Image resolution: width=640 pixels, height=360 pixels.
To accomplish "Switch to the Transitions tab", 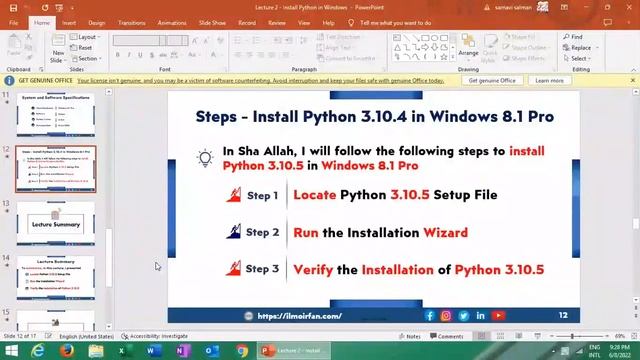I will pos(131,23).
